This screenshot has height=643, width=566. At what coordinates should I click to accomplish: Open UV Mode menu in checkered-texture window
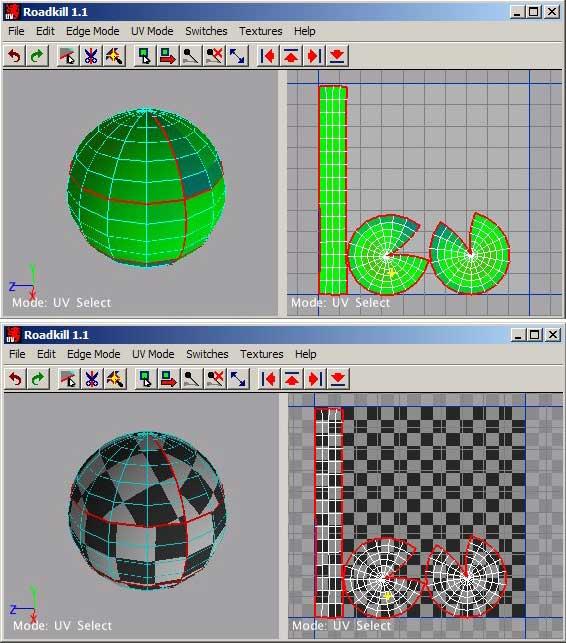pos(153,354)
